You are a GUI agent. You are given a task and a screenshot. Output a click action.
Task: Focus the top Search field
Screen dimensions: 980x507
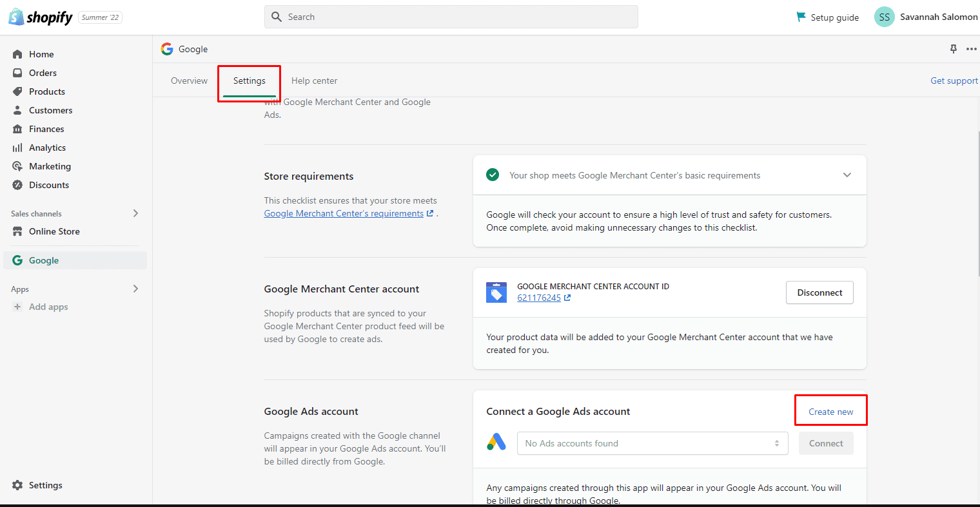[x=451, y=17]
